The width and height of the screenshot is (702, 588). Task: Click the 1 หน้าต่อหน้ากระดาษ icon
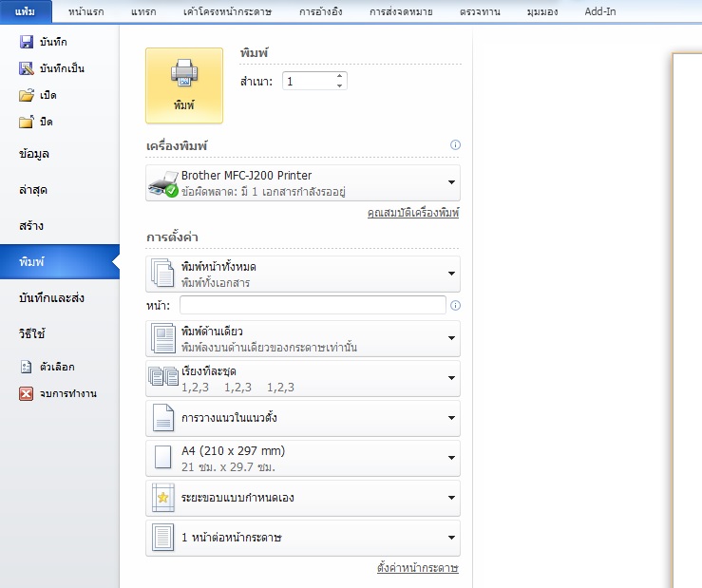pos(163,537)
